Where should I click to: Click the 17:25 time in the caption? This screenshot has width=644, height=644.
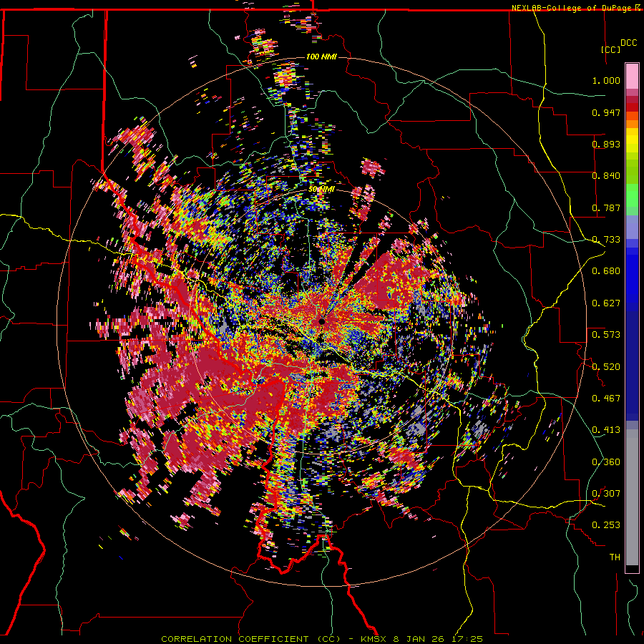point(469,639)
